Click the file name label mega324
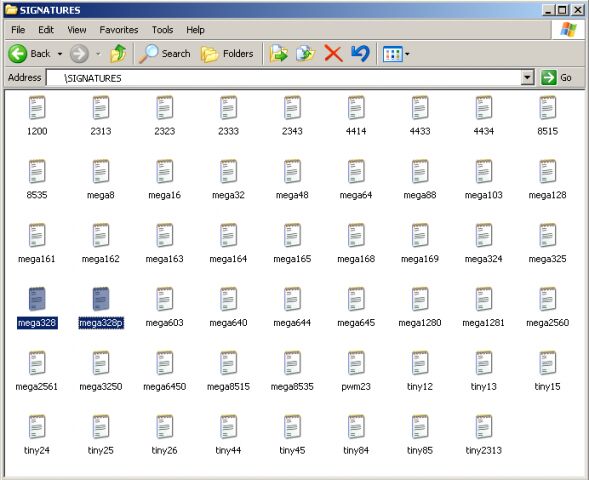 tap(484, 259)
